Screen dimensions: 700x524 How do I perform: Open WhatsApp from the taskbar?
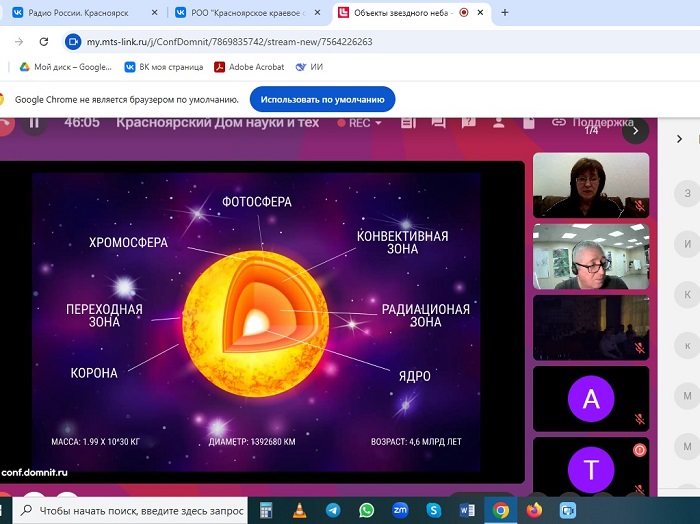click(x=366, y=510)
